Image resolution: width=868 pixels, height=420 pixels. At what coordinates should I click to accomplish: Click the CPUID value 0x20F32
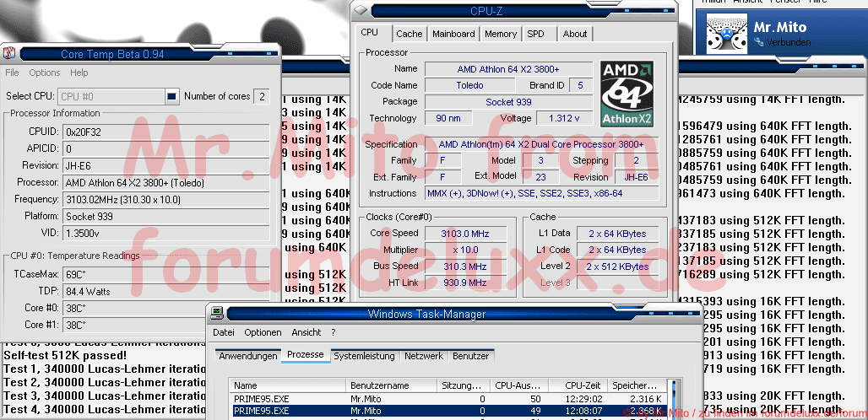point(166,132)
